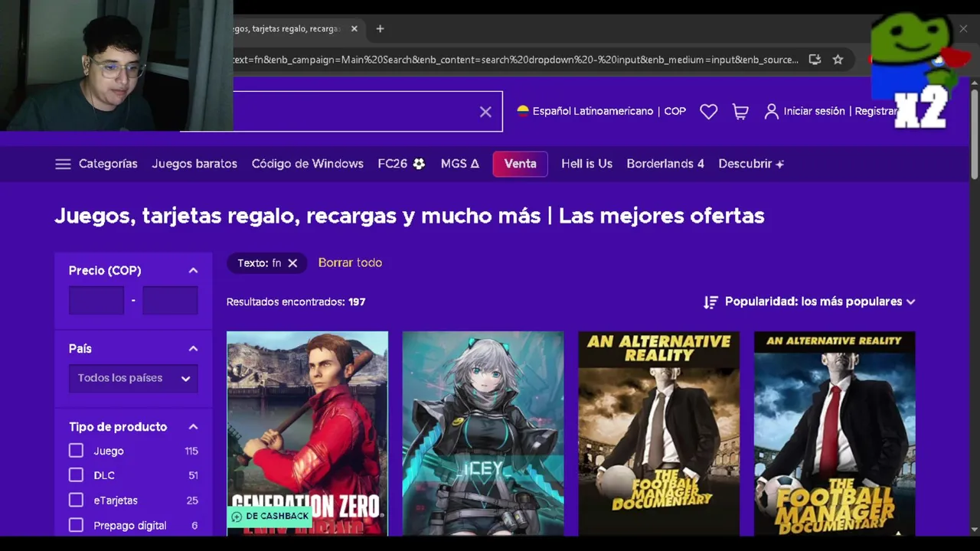Click the Colombia flag icon
980x551 pixels.
tap(523, 111)
